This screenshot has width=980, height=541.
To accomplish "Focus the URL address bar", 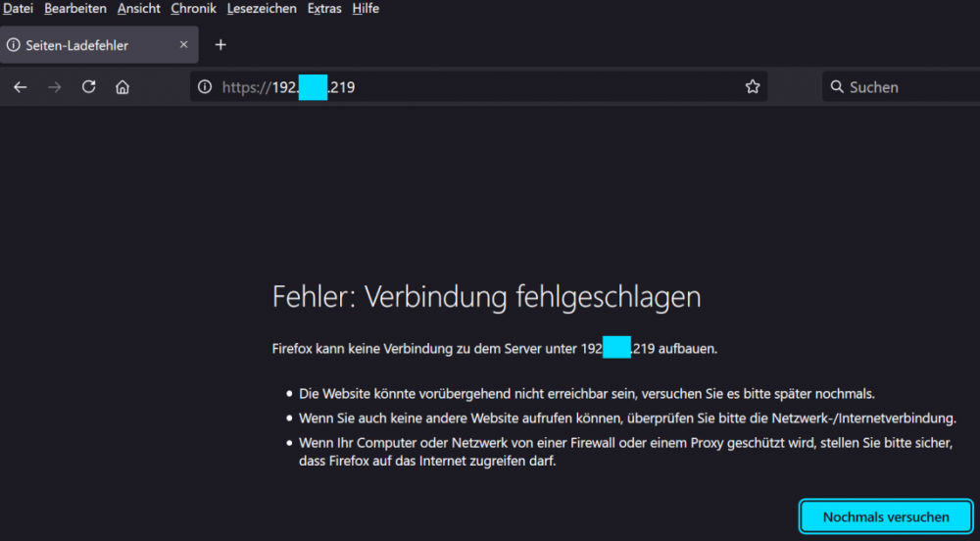I will coord(479,87).
